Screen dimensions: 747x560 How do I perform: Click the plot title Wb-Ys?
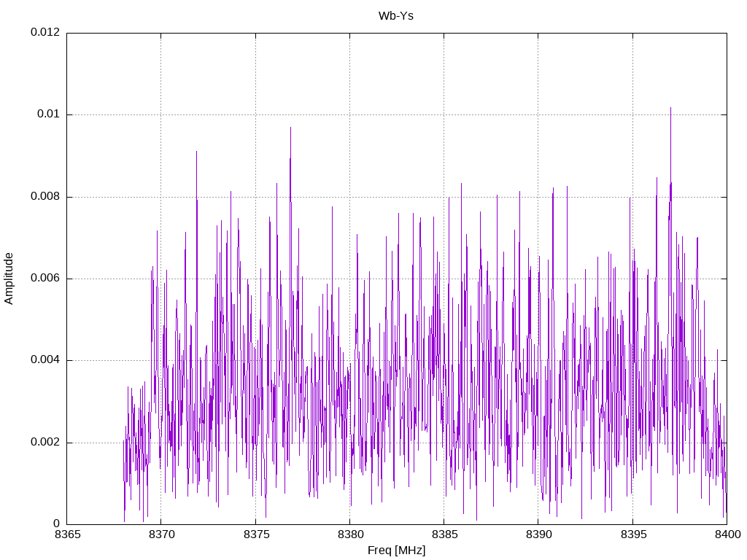tap(396, 16)
